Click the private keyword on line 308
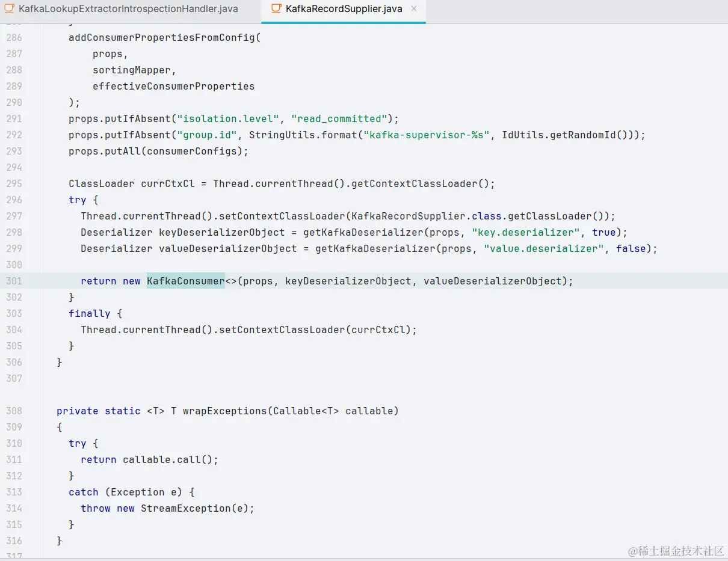This screenshot has height=561, width=728. [78, 411]
